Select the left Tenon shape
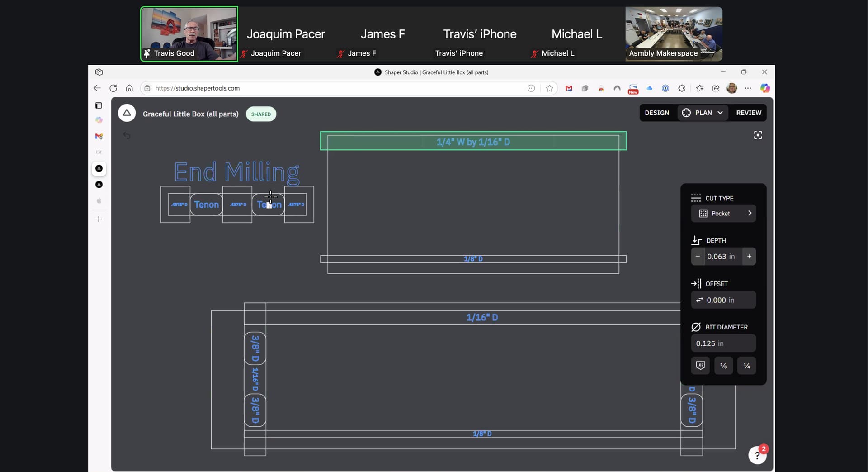 [206, 205]
